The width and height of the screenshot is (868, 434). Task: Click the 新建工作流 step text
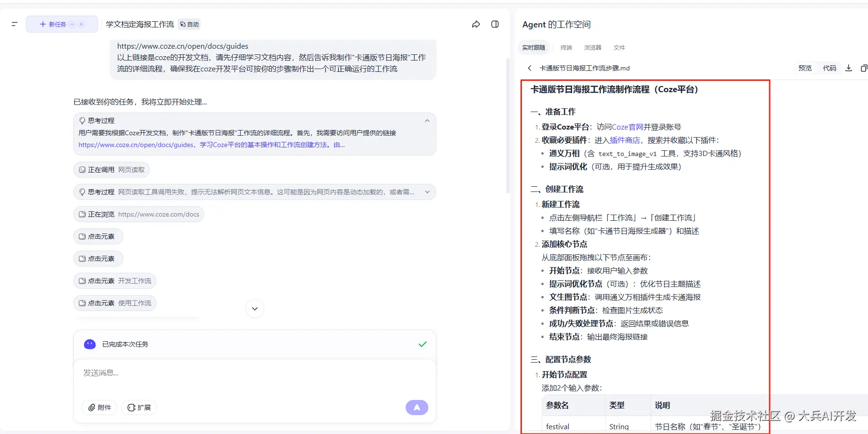click(561, 204)
